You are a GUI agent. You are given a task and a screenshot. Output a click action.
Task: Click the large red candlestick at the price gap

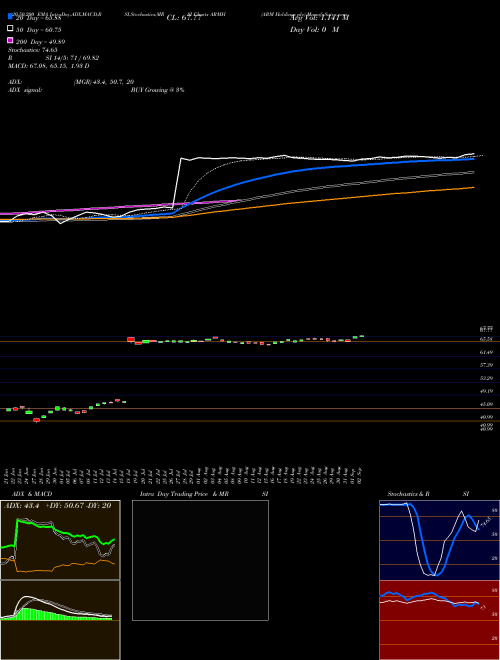tap(131, 339)
